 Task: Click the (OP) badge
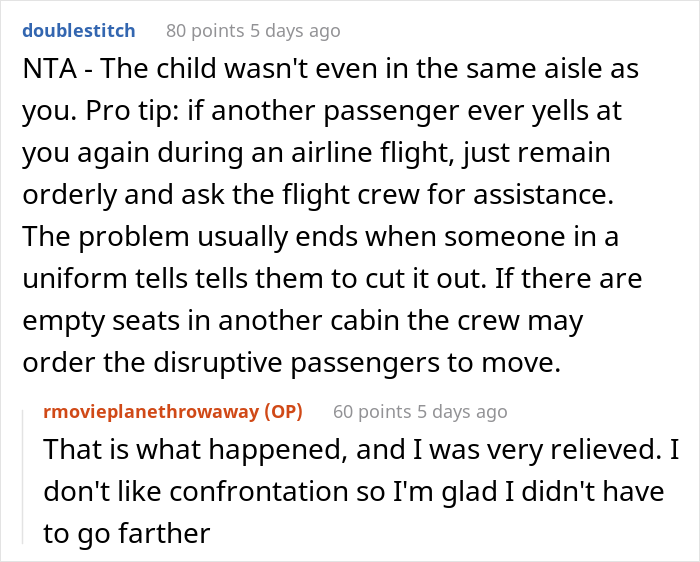tap(283, 411)
